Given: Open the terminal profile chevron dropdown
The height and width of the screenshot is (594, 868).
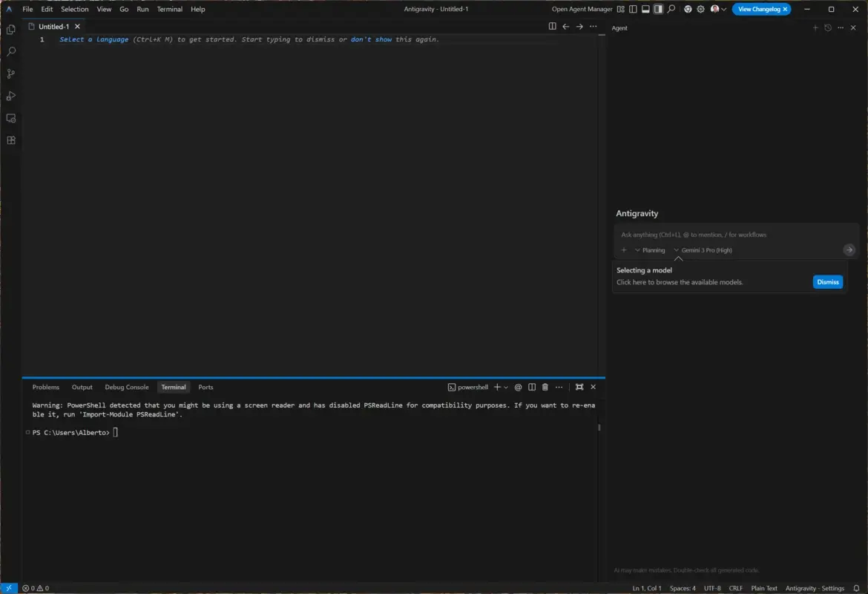Looking at the screenshot, I should click(x=505, y=386).
